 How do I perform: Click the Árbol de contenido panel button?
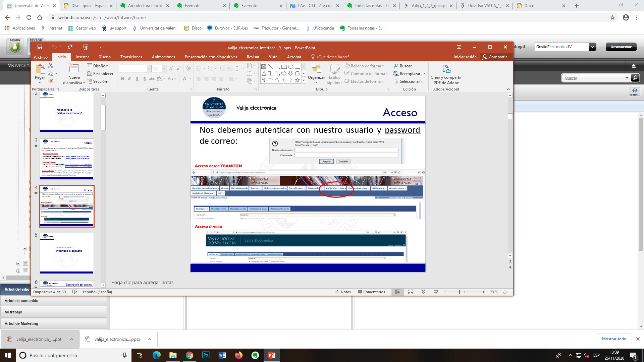[54, 301]
